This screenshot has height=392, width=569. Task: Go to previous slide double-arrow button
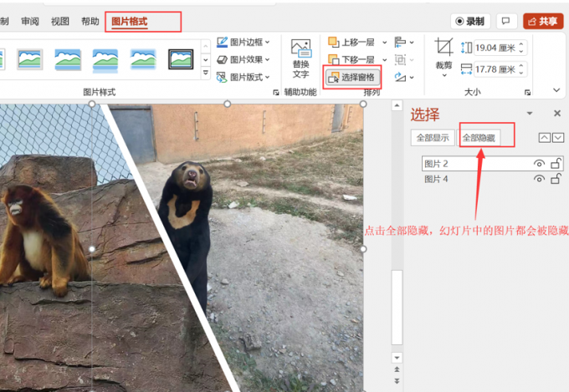click(x=397, y=369)
